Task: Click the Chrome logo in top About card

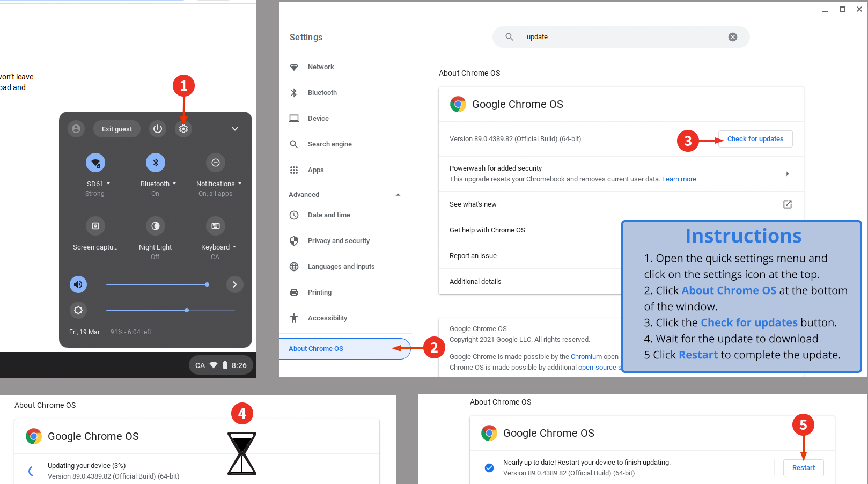Action: tap(458, 104)
